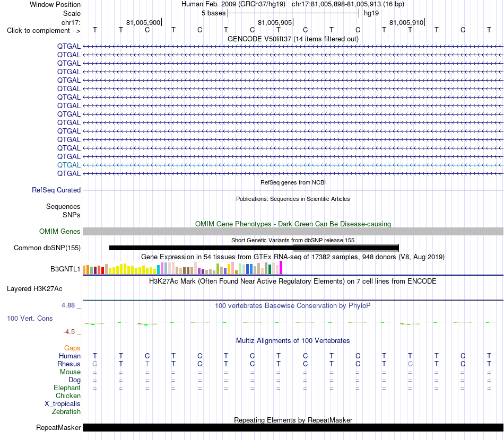
Task: Click the hg19 label beside the scale bar
Action: point(371,13)
